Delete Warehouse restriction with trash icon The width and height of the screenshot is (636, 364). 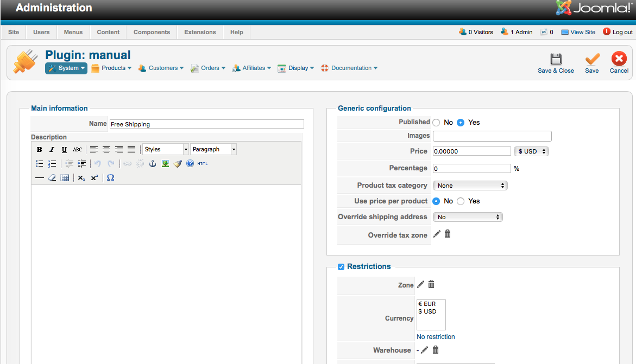[435, 350]
